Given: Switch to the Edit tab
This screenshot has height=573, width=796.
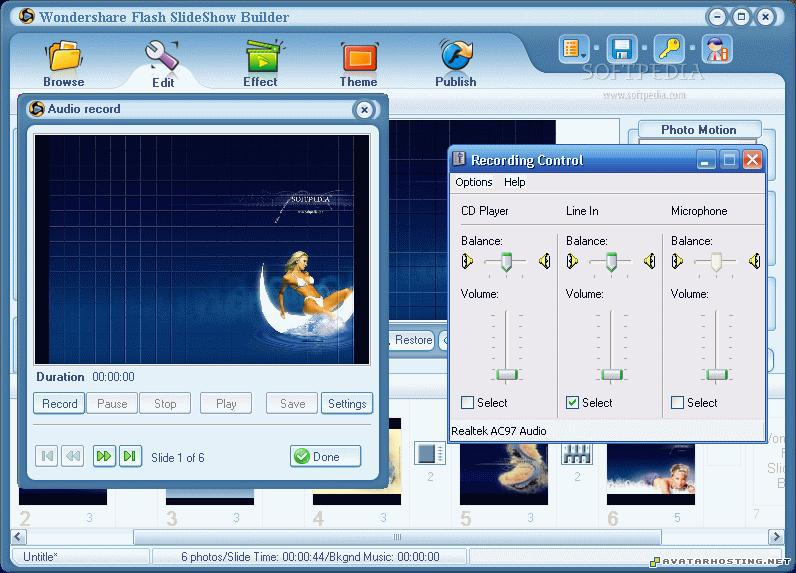Looking at the screenshot, I should click(163, 64).
